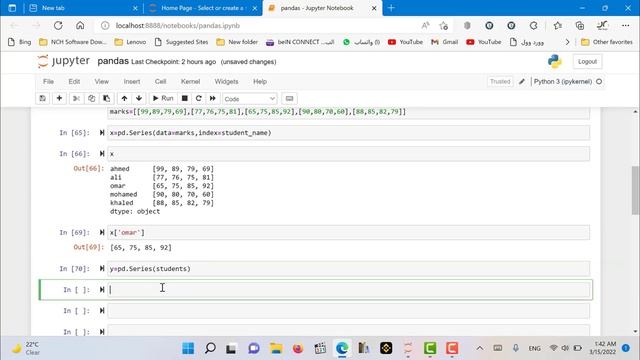
Task: Copy selected cells icon
Action: pos(91,98)
